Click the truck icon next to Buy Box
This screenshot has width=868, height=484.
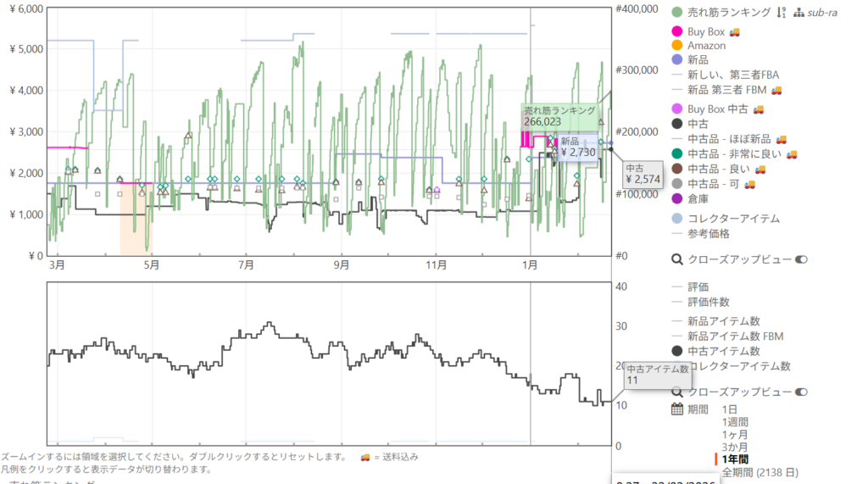(735, 32)
